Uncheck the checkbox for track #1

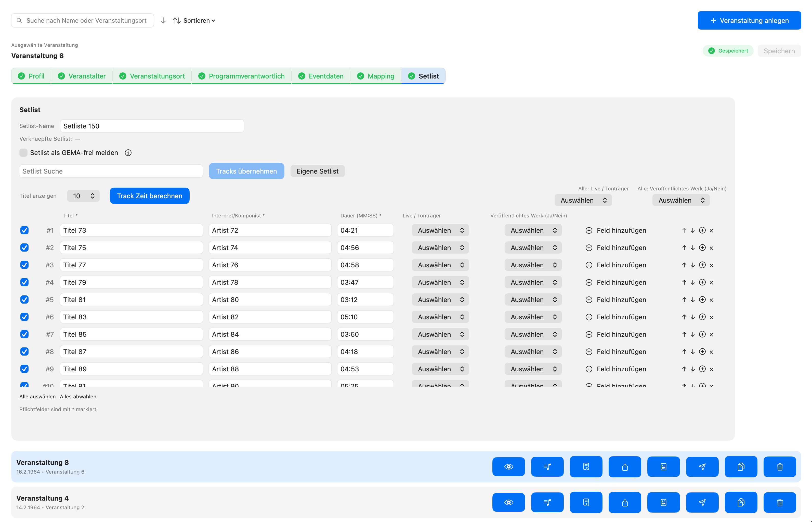click(x=24, y=230)
